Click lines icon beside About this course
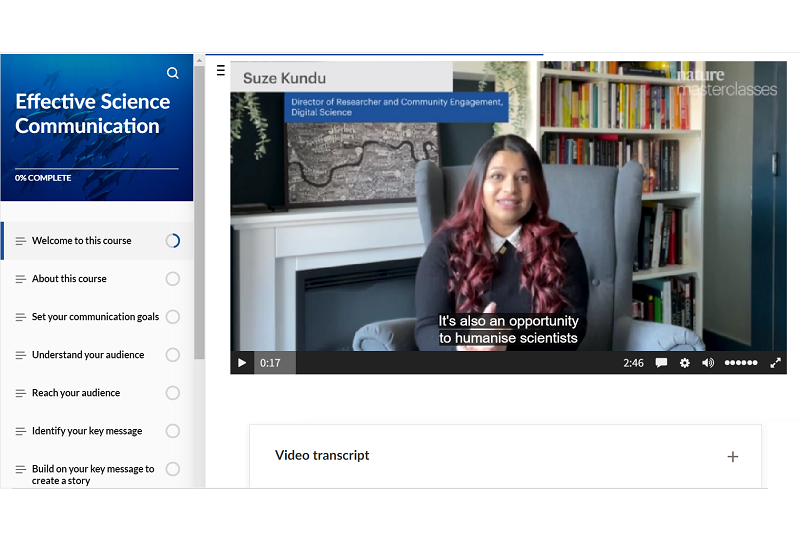The image size is (800, 541). (x=20, y=279)
